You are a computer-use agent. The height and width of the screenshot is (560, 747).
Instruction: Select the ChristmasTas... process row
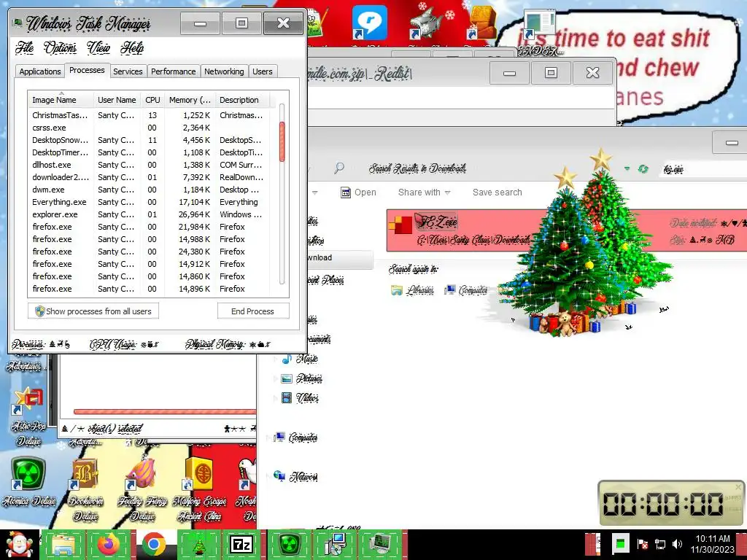[x=149, y=115]
